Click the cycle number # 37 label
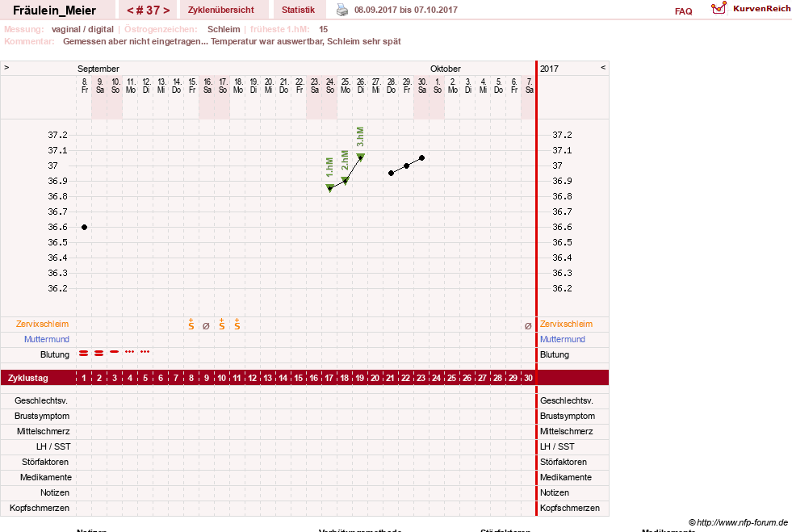This screenshot has height=532, width=792. [x=148, y=10]
